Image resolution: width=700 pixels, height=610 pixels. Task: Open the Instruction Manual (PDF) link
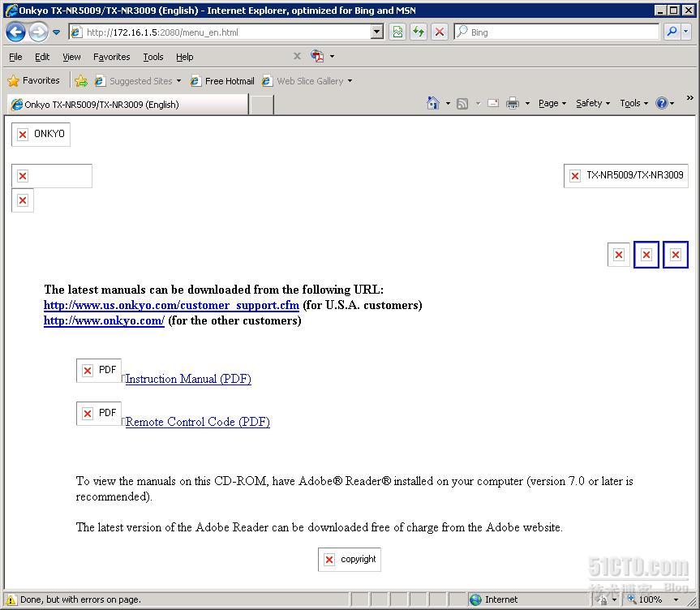pos(188,379)
